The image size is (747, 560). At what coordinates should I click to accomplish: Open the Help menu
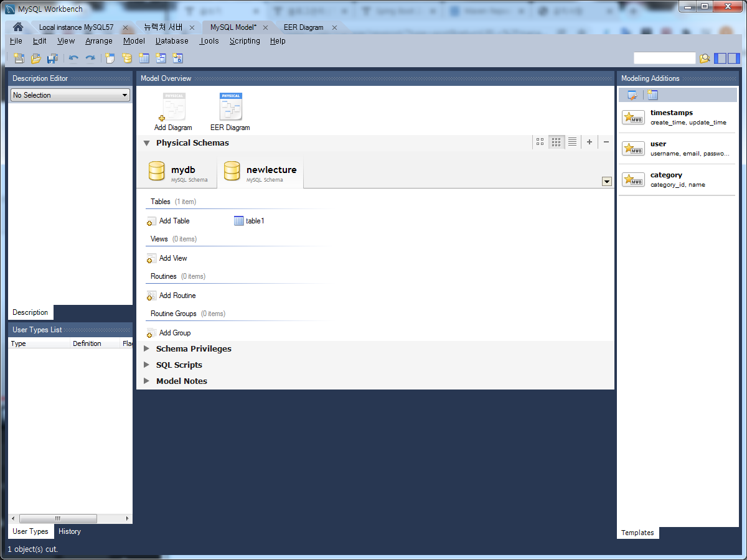click(x=278, y=41)
